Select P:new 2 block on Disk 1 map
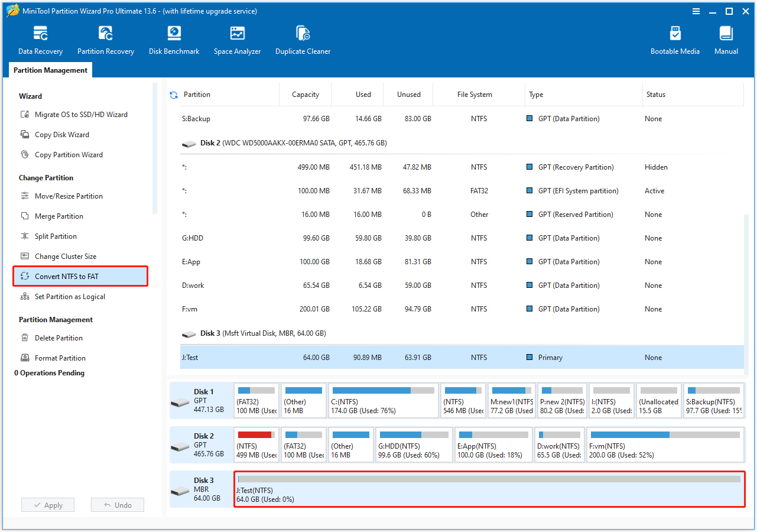Screen dimensions: 757x532 pyautogui.click(x=562, y=400)
